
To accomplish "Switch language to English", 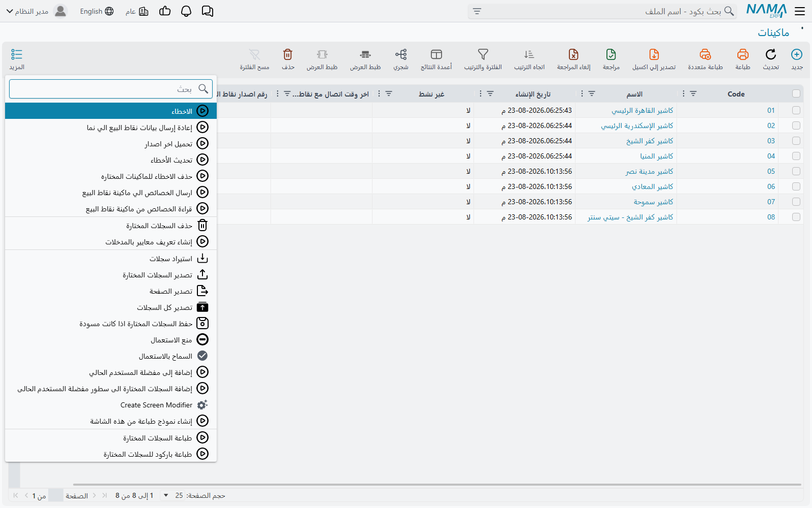I will tap(96, 11).
